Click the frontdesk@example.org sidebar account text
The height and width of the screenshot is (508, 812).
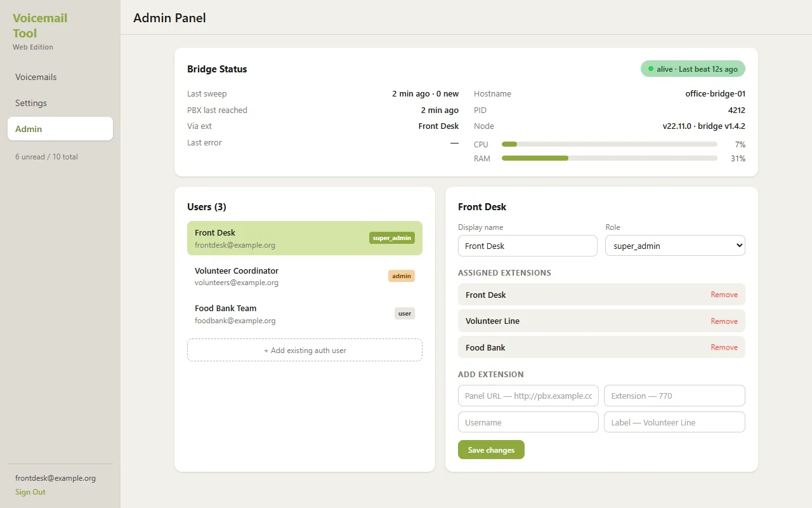(55, 478)
